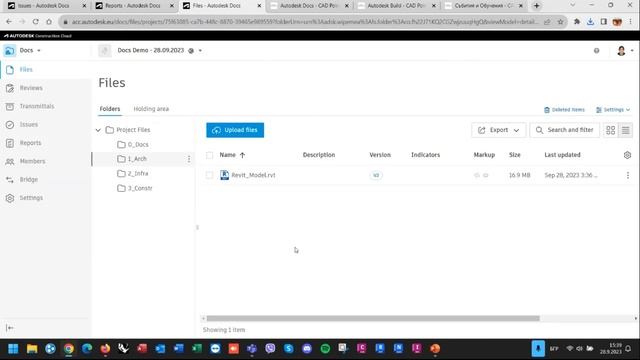Select the 1_Arch folder
640x360 pixels.
137,159
